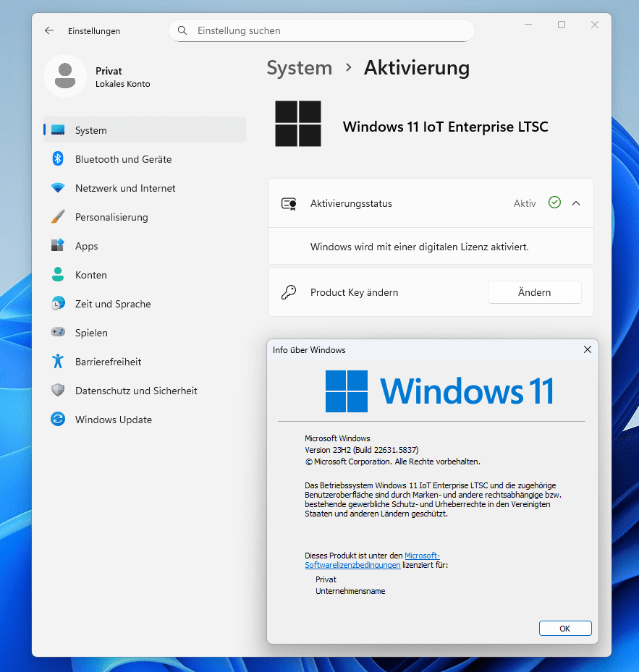
Task: Click the Zeit und Sprache globe clock icon
Action: [58, 303]
